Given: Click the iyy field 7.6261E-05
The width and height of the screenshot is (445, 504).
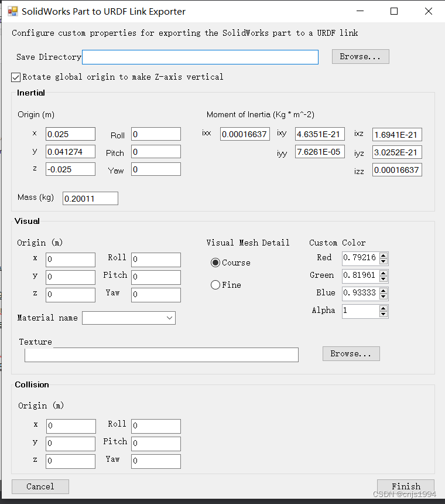Looking at the screenshot, I should pyautogui.click(x=320, y=152).
